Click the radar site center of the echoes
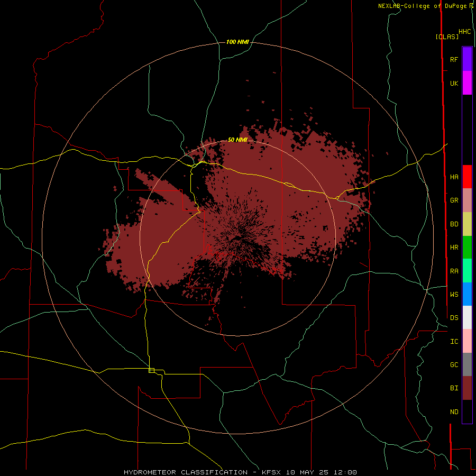The height and width of the screenshot is (476, 476). [x=237, y=239]
